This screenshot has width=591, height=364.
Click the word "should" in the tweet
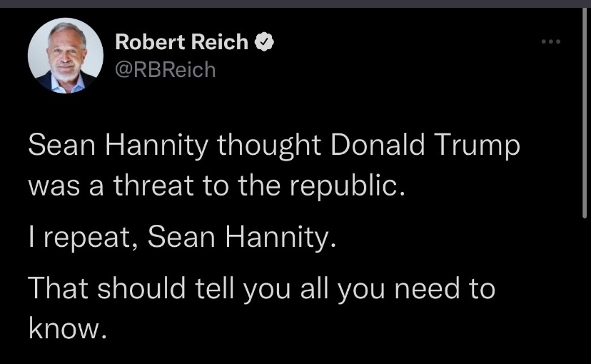click(141, 290)
